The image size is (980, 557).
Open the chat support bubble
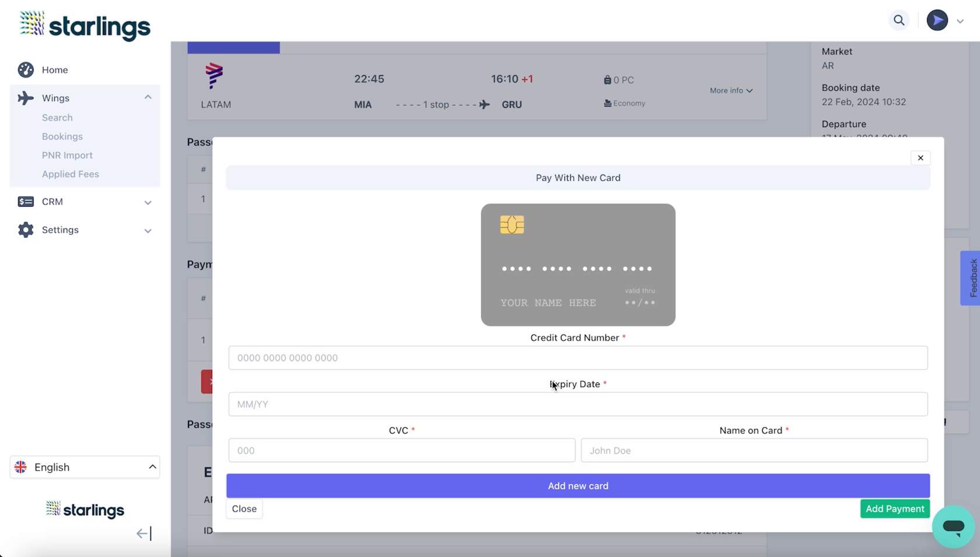953,527
